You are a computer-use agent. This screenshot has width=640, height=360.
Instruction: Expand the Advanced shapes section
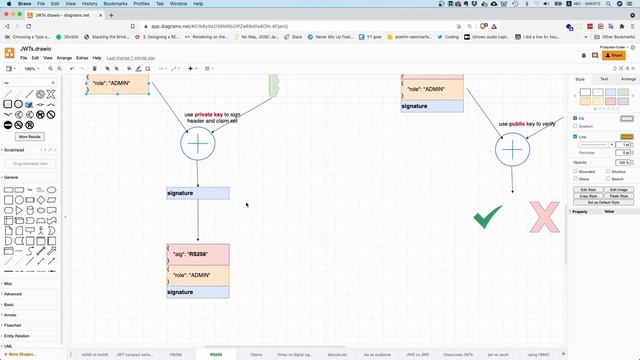pyautogui.click(x=12, y=294)
